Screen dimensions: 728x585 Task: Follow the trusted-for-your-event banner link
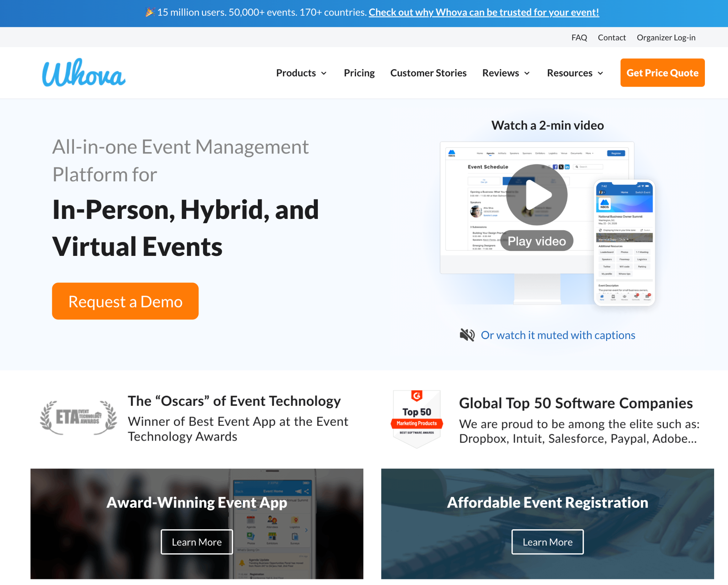(484, 12)
